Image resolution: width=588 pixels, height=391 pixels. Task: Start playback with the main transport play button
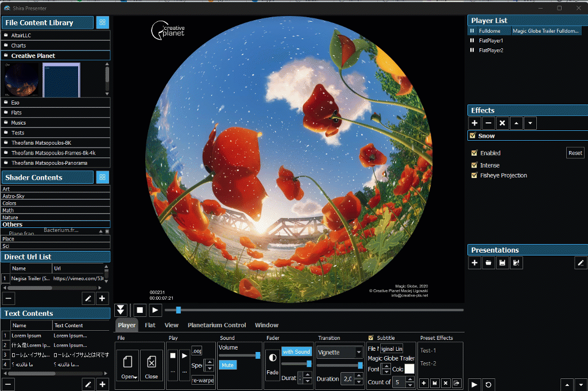[155, 310]
